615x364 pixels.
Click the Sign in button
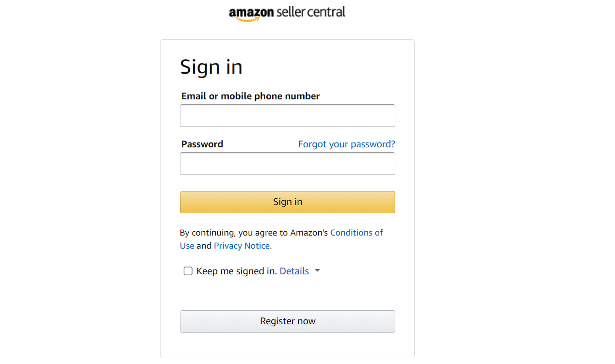click(x=287, y=202)
